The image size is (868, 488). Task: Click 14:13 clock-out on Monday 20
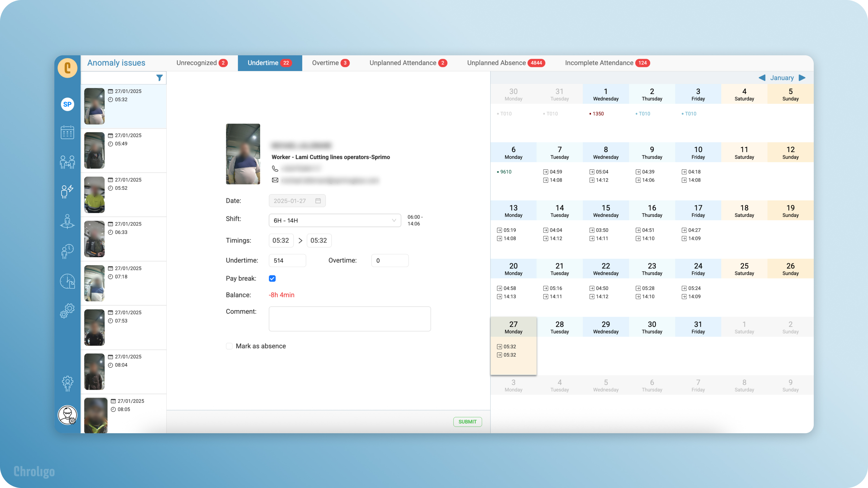(506, 297)
